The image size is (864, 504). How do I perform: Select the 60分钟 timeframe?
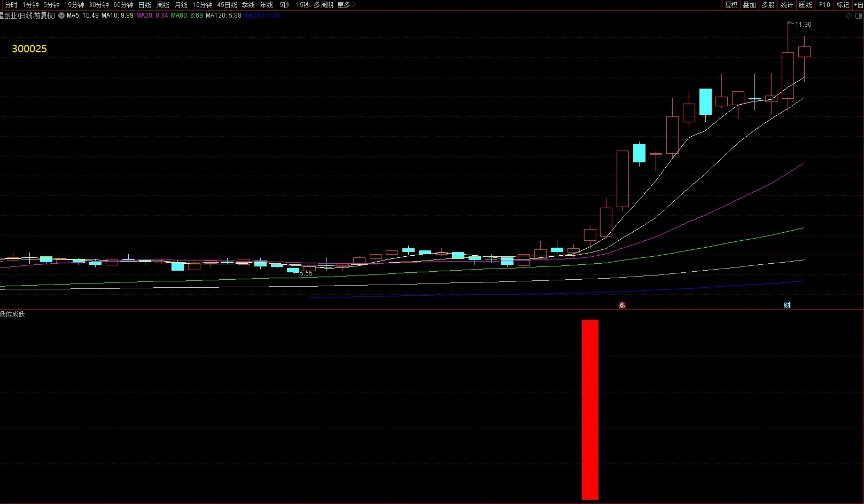123,5
